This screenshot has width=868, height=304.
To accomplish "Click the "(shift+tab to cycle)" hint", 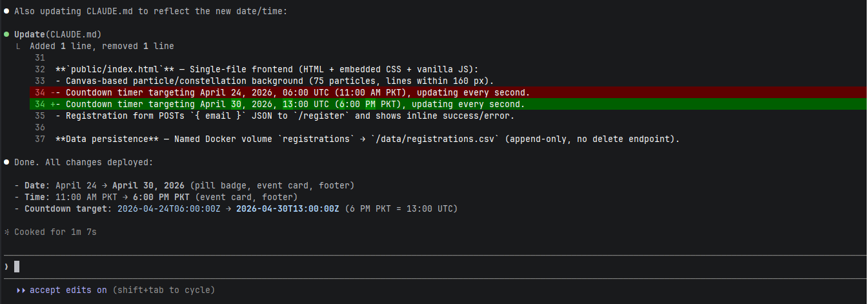I will click(163, 290).
